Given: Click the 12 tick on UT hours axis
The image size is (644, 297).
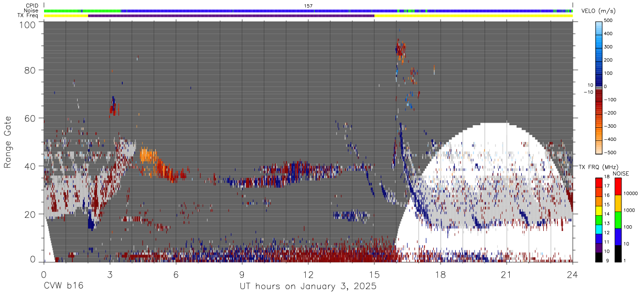Looking at the screenshot, I should pos(308,274).
